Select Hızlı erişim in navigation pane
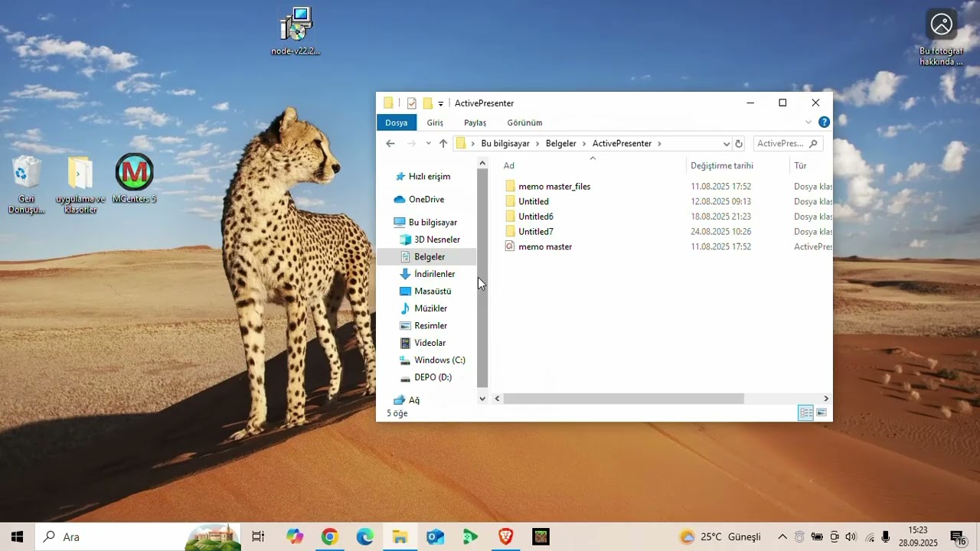The height and width of the screenshot is (551, 980). (x=422, y=177)
